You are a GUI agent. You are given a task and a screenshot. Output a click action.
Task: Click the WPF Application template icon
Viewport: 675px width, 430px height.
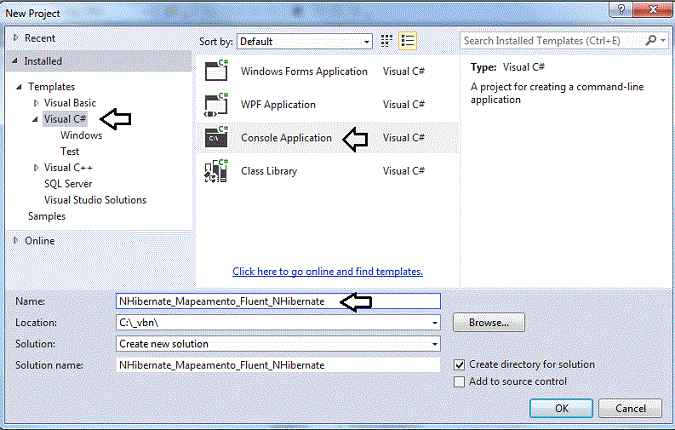pos(217,105)
